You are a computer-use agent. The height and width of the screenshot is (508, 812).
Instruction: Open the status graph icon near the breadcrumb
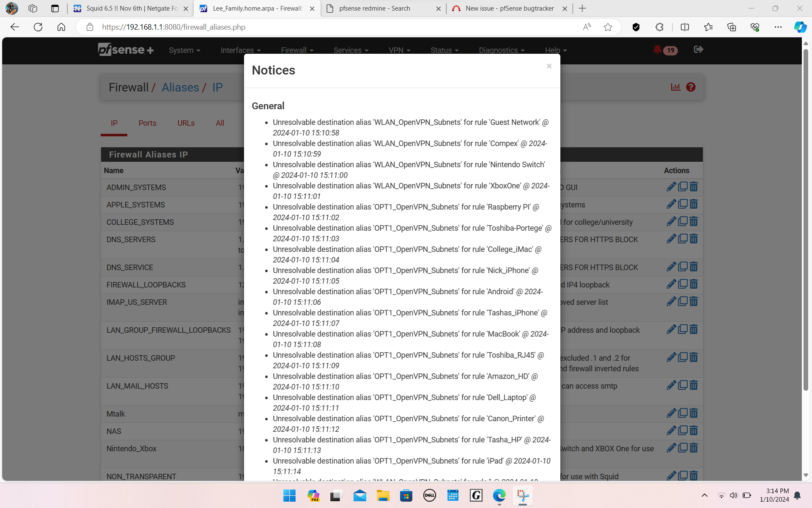click(675, 87)
